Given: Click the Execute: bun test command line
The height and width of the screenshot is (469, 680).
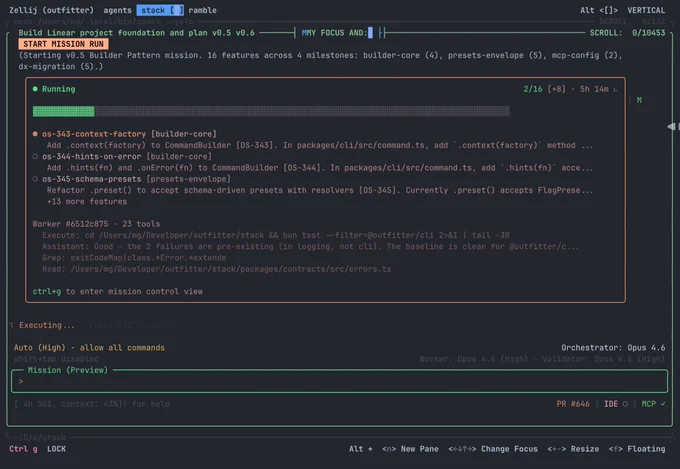Looking at the screenshot, I should pyautogui.click(x=276, y=235).
